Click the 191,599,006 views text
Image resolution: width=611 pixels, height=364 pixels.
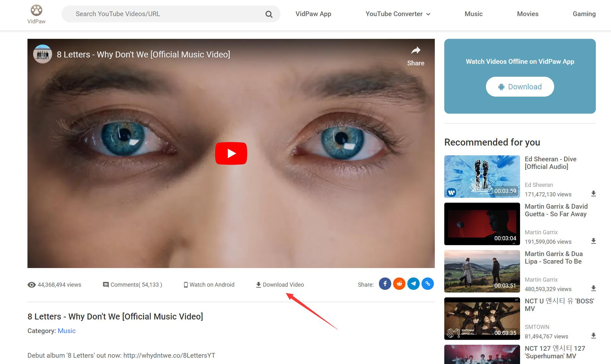tap(548, 242)
